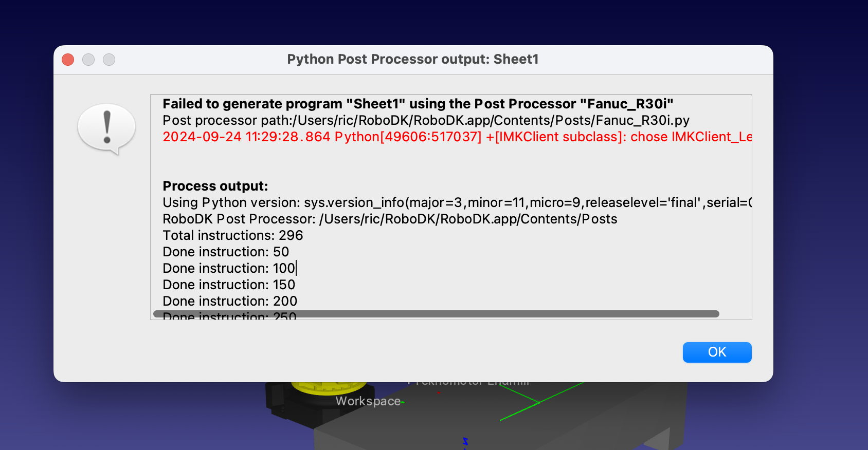Click the exclamation warning speech-bubble icon

[x=106, y=128]
